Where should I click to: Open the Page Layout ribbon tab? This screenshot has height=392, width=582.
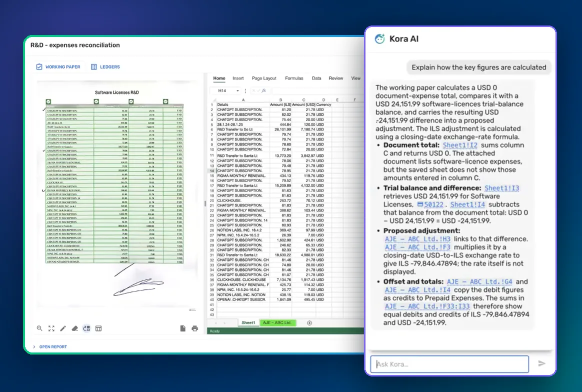264,78
